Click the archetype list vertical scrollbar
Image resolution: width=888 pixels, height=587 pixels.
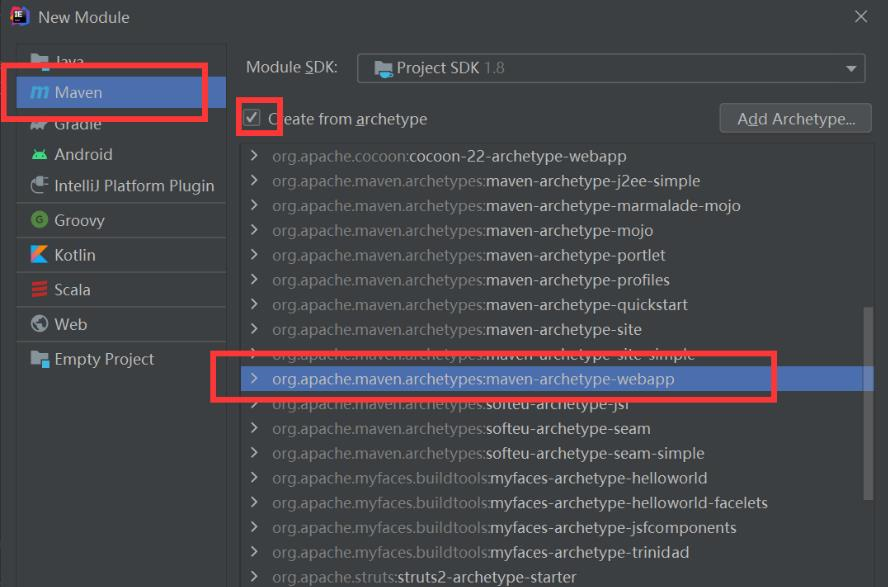868,403
